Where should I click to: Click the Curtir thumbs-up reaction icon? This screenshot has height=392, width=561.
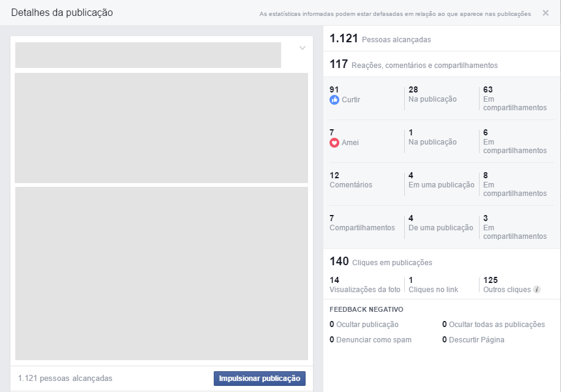pos(334,100)
